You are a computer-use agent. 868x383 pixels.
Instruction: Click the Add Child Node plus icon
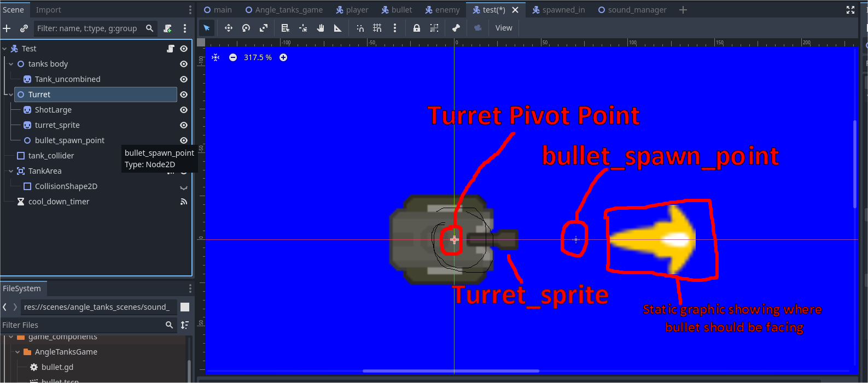click(7, 28)
